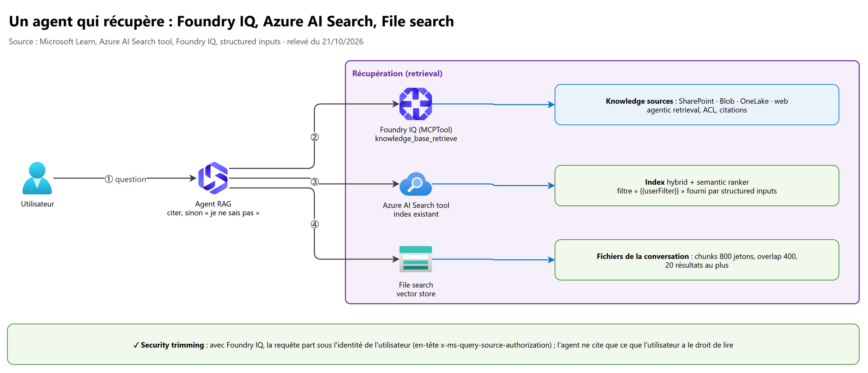This screenshot has width=868, height=373.
Task: Click the File search vector store icon
Action: pyautogui.click(x=416, y=259)
